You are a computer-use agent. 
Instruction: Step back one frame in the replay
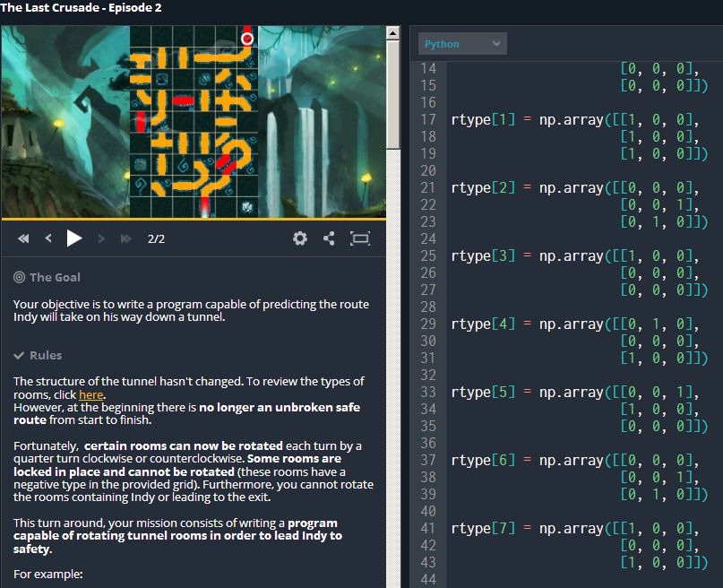tap(48, 238)
